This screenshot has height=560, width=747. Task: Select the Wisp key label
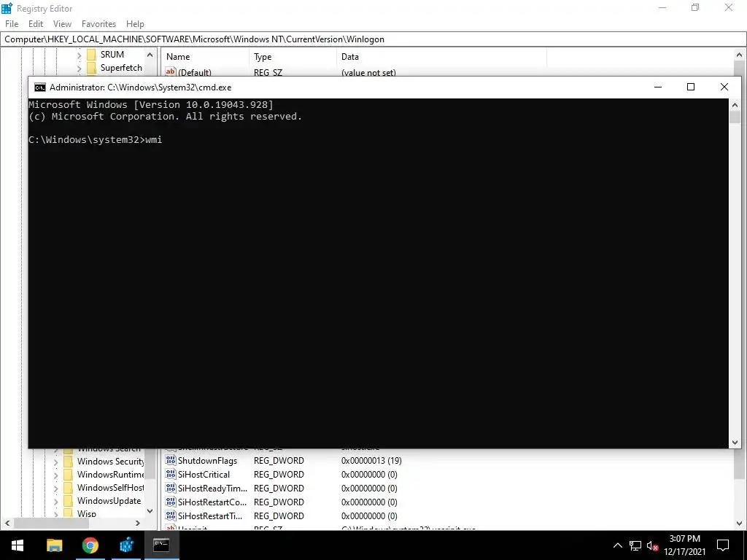86,513
